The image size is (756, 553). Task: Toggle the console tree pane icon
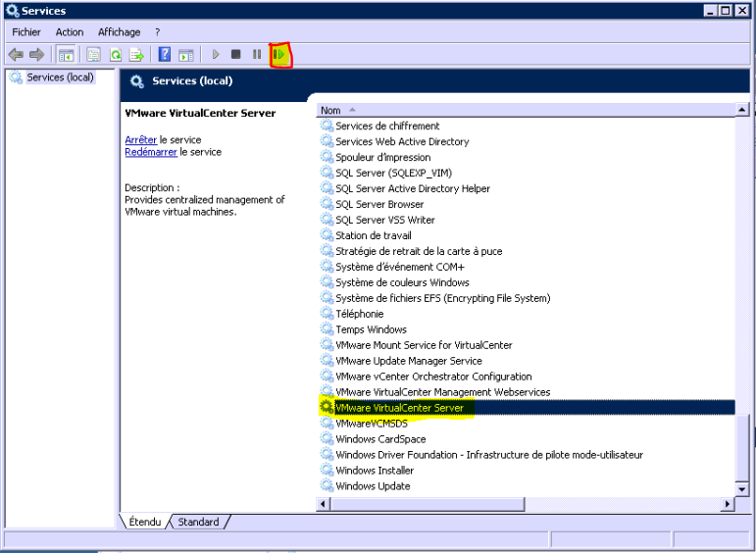[x=67, y=55]
